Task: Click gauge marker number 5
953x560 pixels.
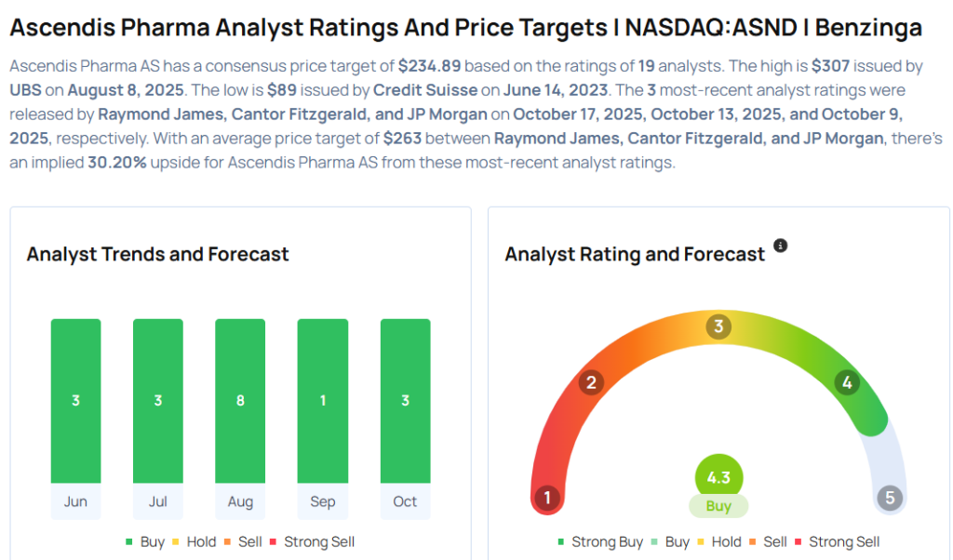Action: pyautogui.click(x=890, y=498)
